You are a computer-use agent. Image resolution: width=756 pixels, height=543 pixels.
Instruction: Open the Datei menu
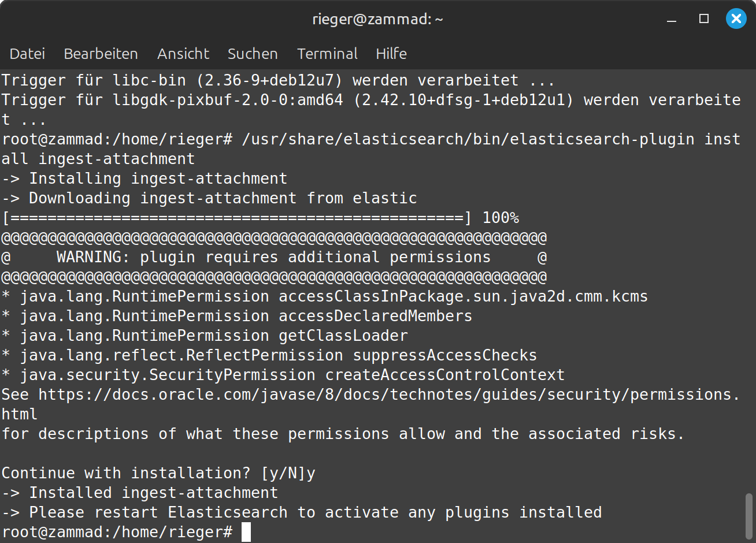(27, 54)
